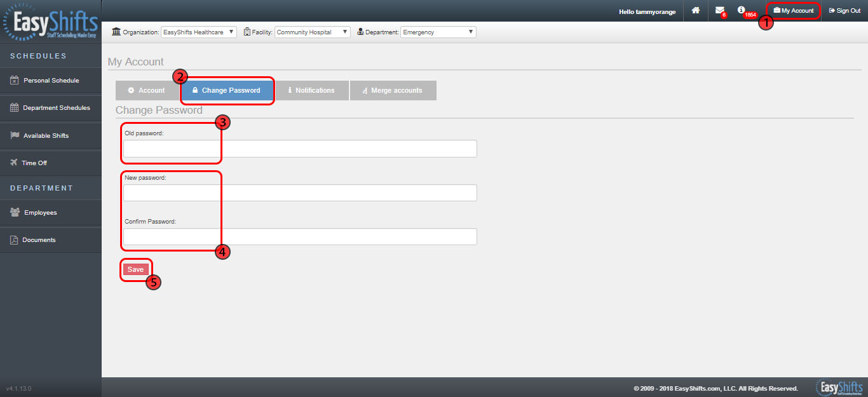This screenshot has width=868, height=397.
Task: Click the Time Off airplane icon
Action: (14, 163)
